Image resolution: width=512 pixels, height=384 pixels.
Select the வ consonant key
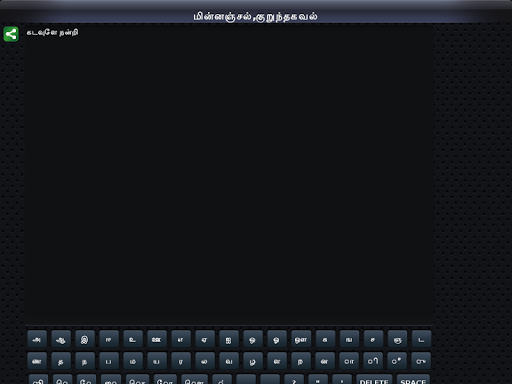pyautogui.click(x=229, y=361)
